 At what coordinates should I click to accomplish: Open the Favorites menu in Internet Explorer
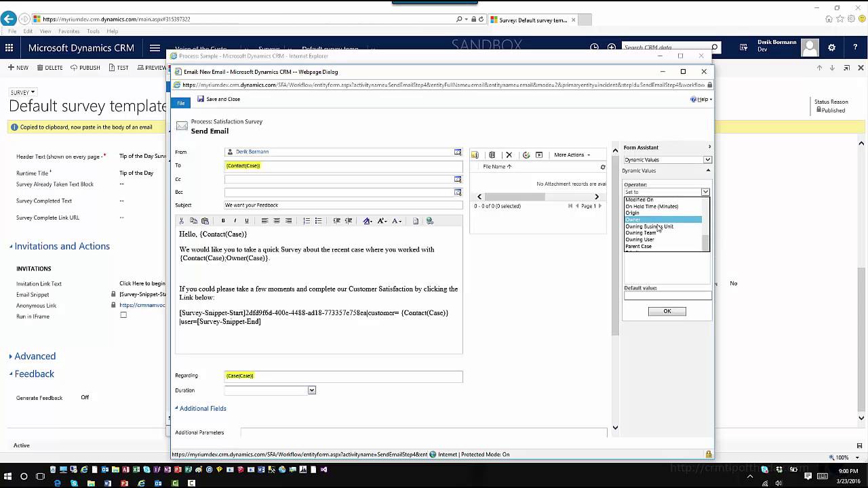(x=68, y=31)
